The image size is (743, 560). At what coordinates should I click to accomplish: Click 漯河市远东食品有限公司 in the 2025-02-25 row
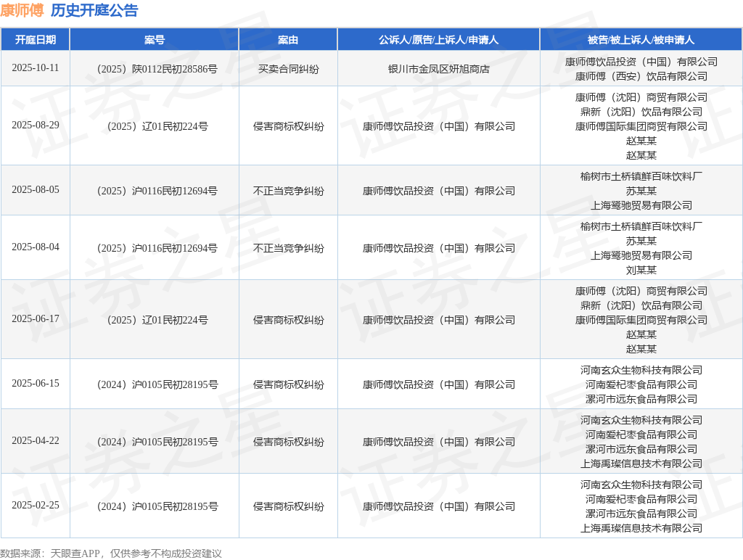[x=641, y=514]
